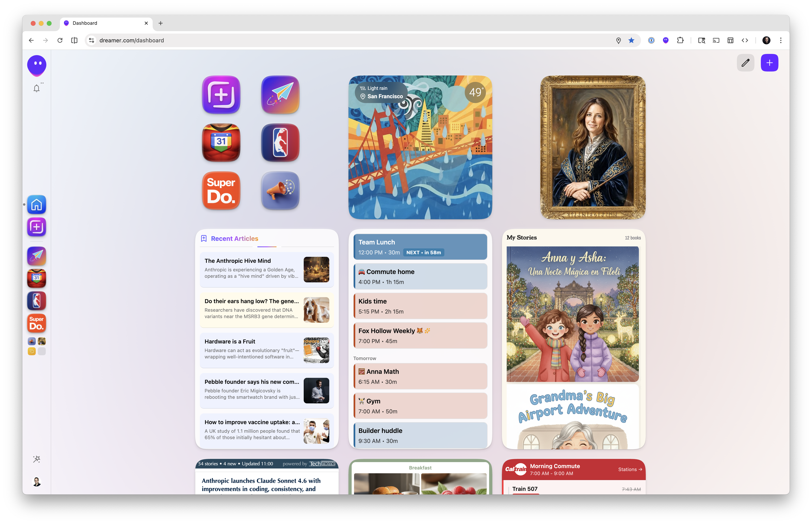Click the Home icon in the left sidebar
Viewport: 812px width, 524px height.
36,204
